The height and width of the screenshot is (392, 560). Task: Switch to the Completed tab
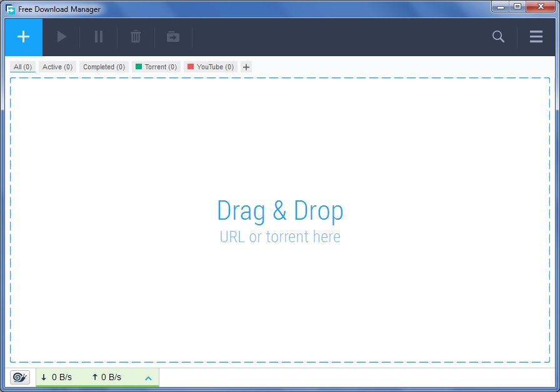pyautogui.click(x=104, y=67)
